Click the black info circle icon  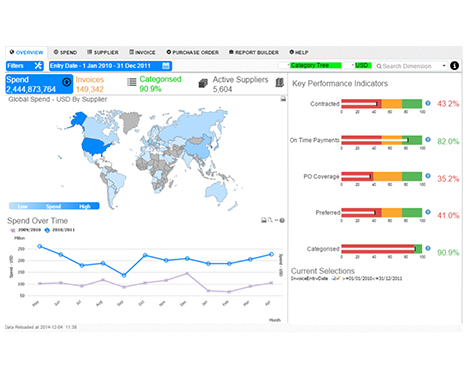tap(454, 66)
